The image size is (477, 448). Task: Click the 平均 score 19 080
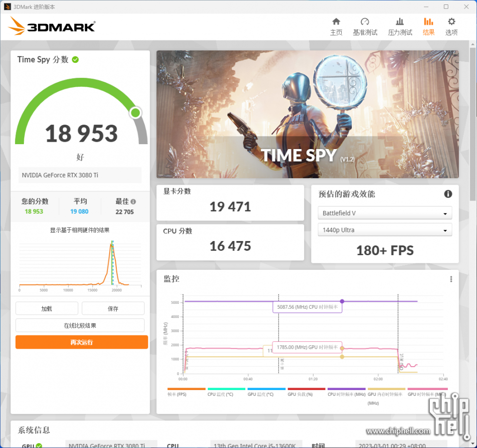79,211
